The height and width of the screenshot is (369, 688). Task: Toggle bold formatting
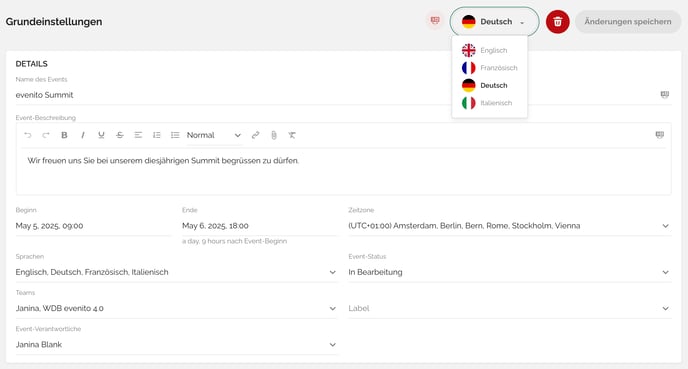[64, 135]
